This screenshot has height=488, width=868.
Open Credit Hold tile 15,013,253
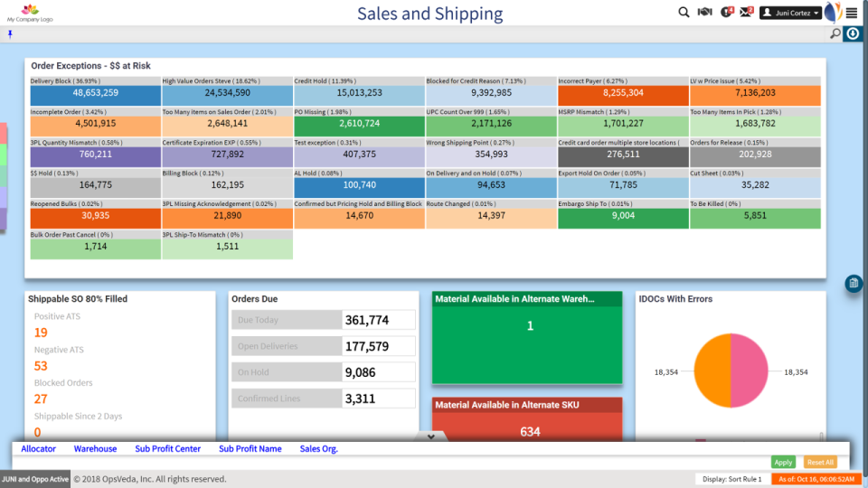tap(359, 91)
